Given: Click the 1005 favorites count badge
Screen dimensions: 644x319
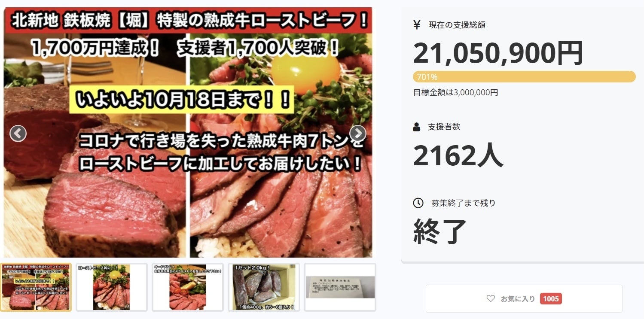Looking at the screenshot, I should (x=551, y=298).
